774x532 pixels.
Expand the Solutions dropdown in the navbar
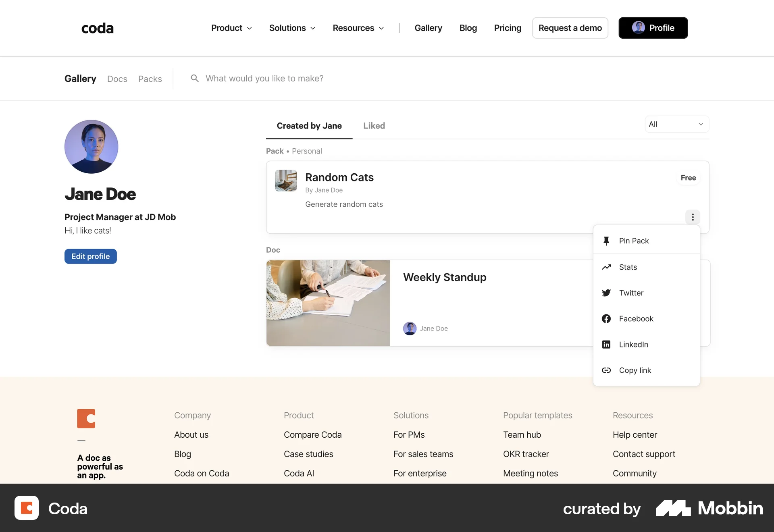292,28
